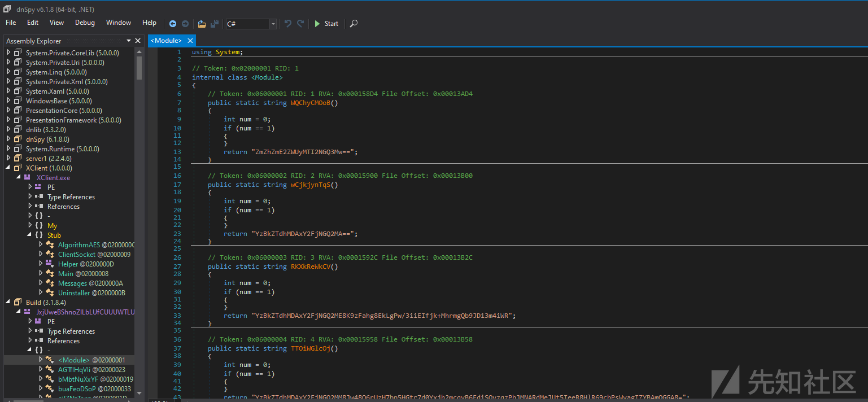Close the <Module> document tab

(191, 41)
